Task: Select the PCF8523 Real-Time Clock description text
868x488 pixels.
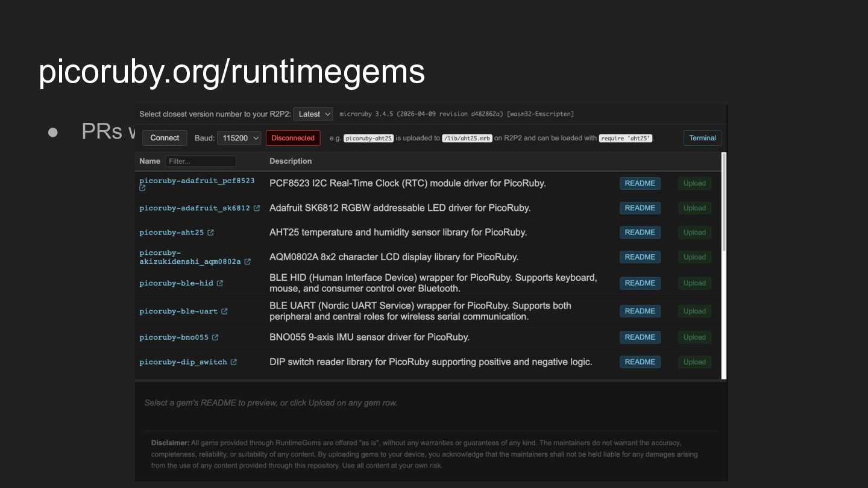Action: [x=407, y=183]
